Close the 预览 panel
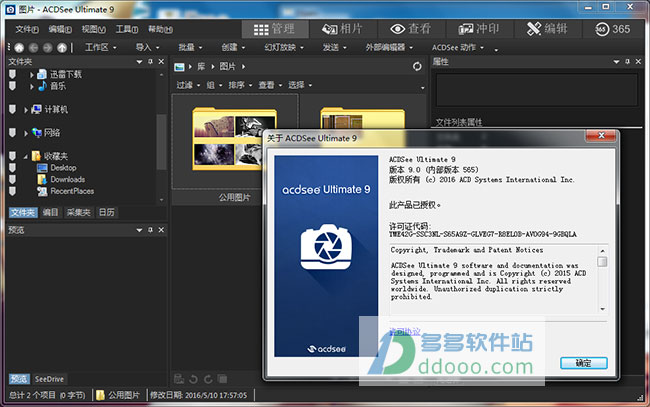Image resolution: width=650 pixels, height=407 pixels. tap(161, 230)
